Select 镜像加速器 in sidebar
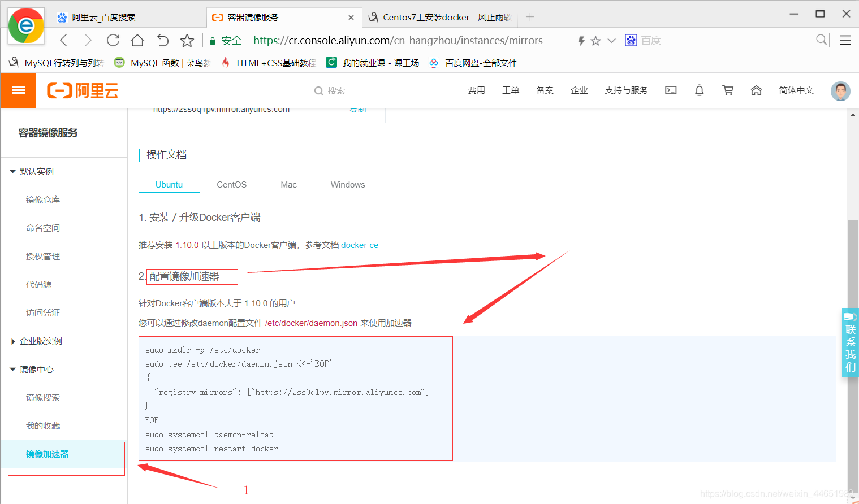Viewport: 859px width, 504px height. coord(48,454)
